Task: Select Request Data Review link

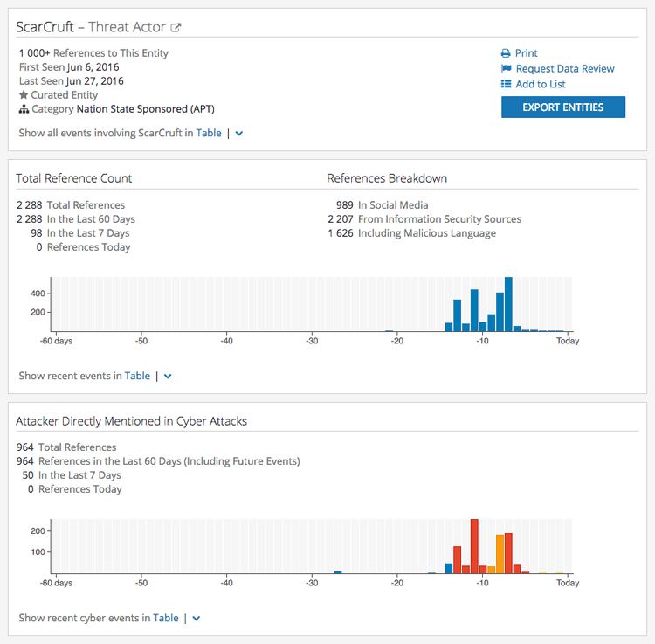Action: 565,69
